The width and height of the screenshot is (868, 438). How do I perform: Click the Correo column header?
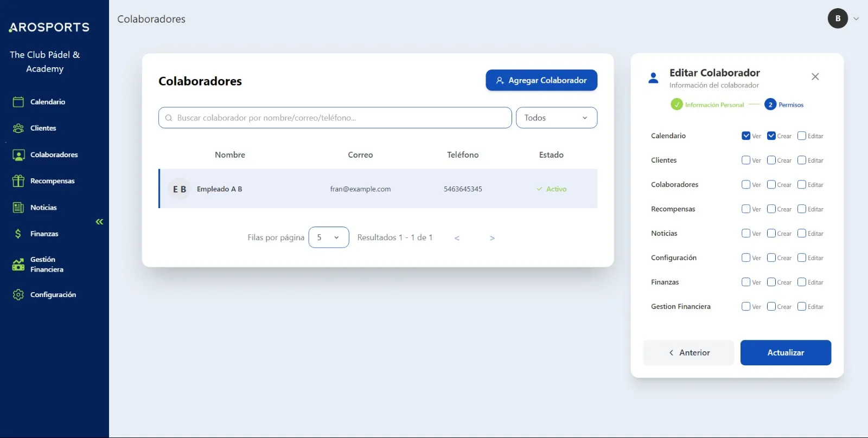pyautogui.click(x=360, y=155)
